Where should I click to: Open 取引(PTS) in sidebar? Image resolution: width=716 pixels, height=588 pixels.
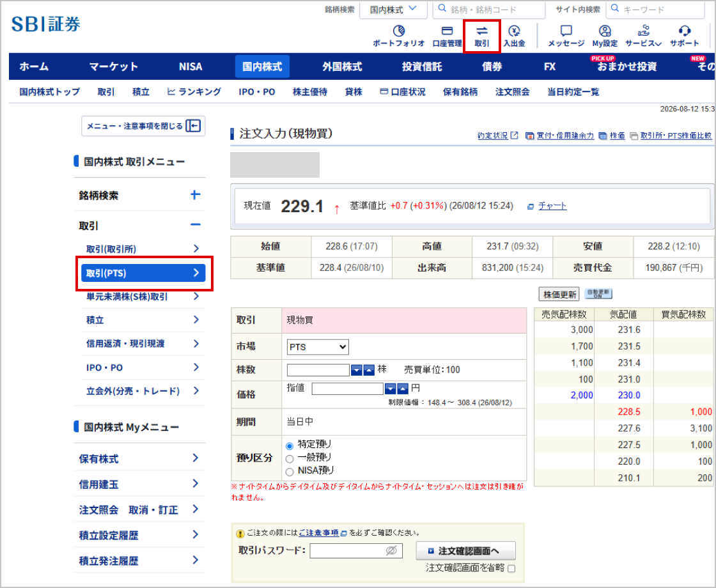click(143, 273)
